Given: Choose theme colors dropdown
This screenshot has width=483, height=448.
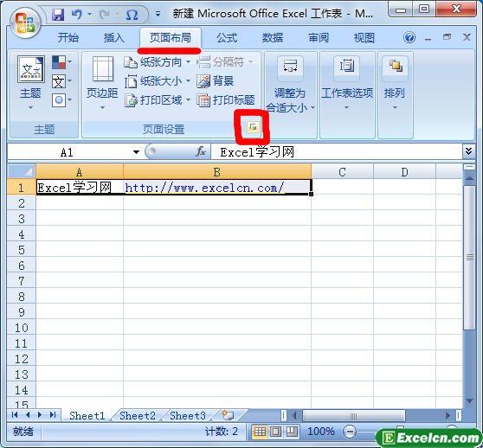Looking at the screenshot, I should pos(61,62).
